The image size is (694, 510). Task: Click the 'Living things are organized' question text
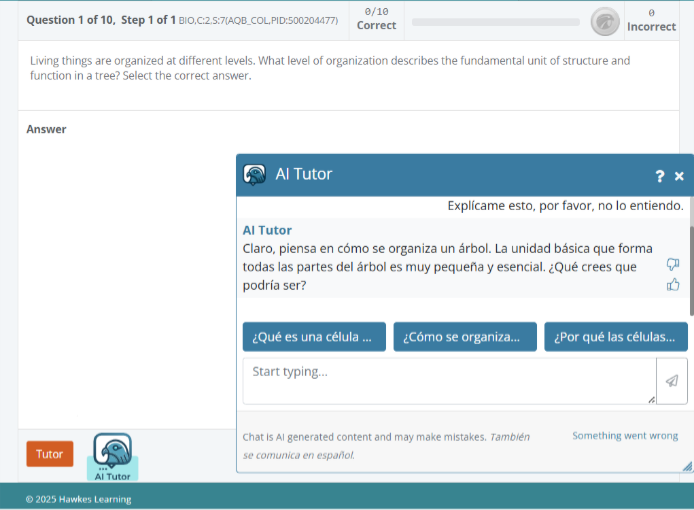[x=330, y=68]
